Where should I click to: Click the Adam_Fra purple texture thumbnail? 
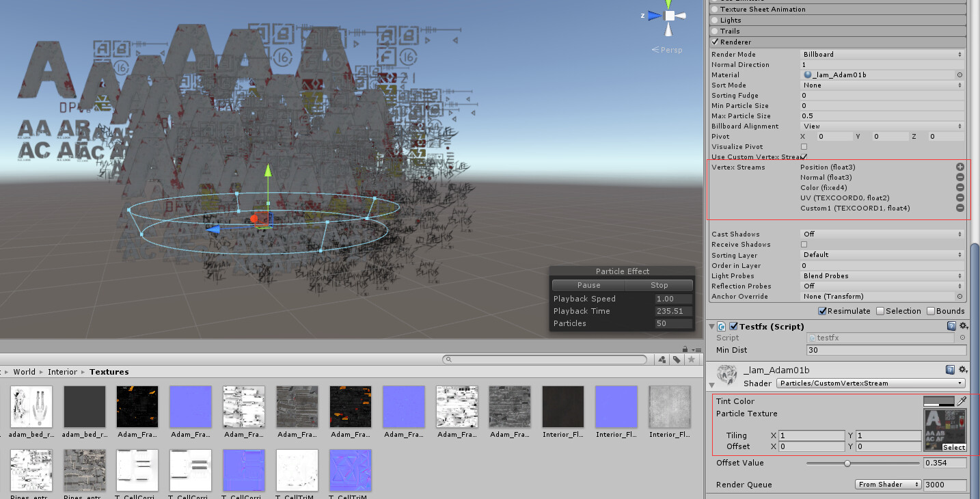coord(190,406)
